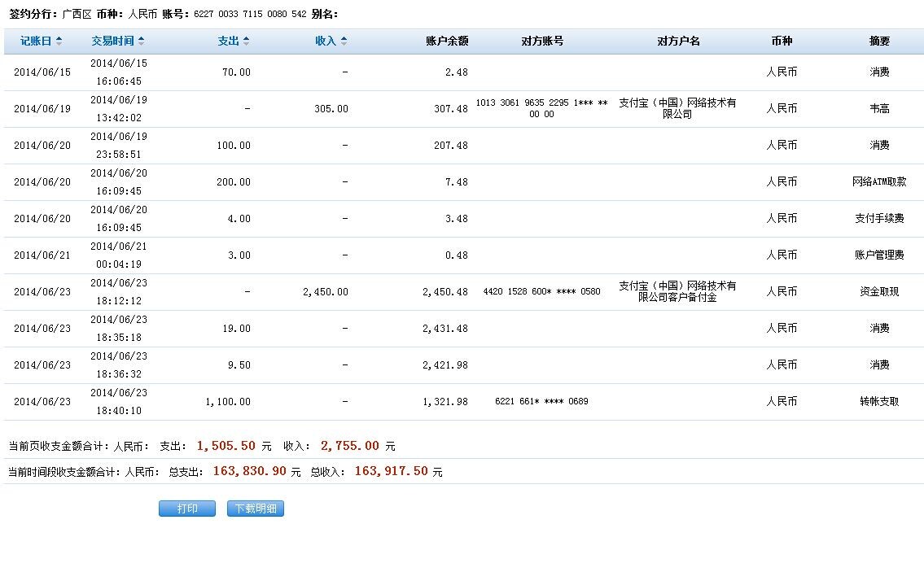Click the 支出 column header text
Viewport: 924px width, 563px height.
(229, 41)
